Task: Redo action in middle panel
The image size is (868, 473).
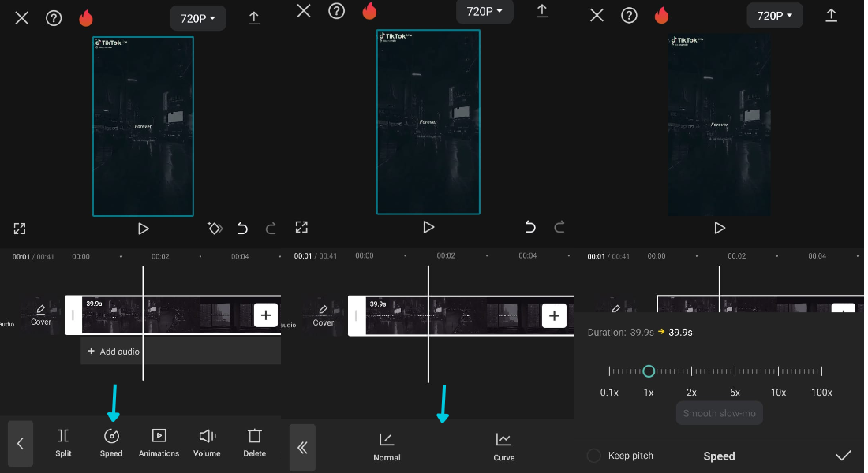Action: tap(559, 227)
